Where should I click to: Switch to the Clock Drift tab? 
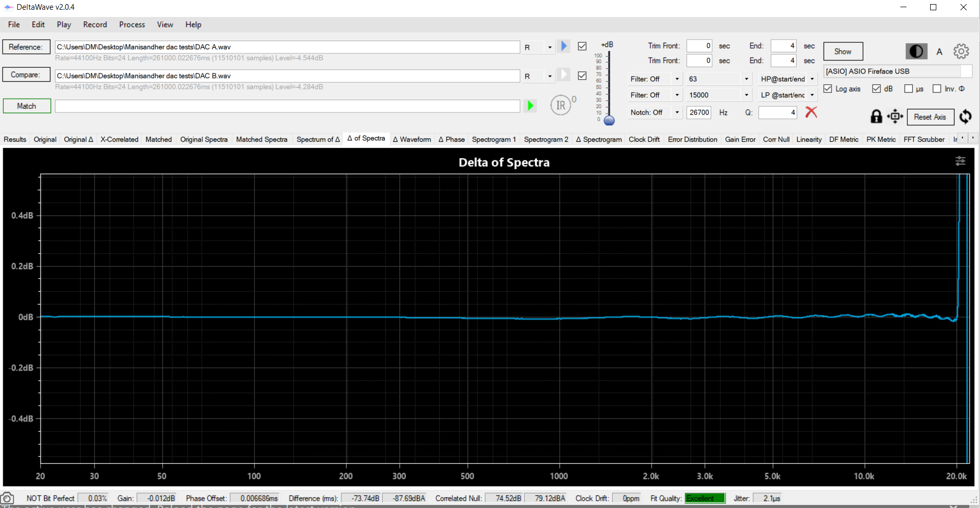tap(644, 139)
